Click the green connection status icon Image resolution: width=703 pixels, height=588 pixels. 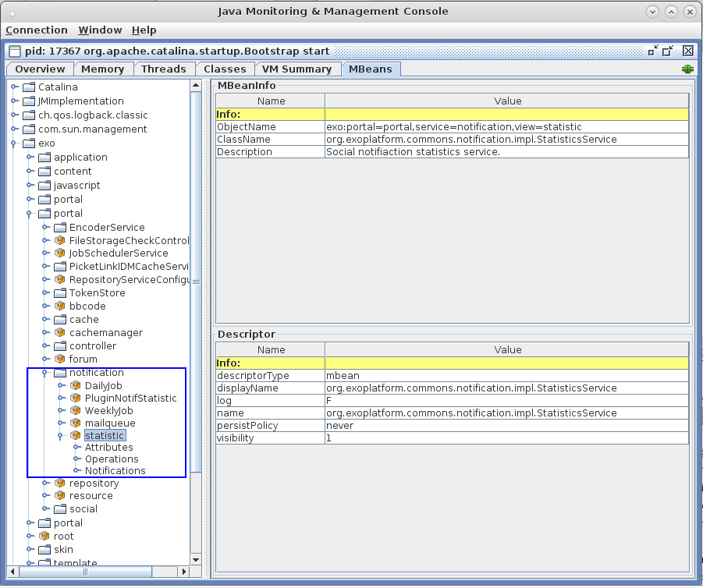click(x=687, y=69)
